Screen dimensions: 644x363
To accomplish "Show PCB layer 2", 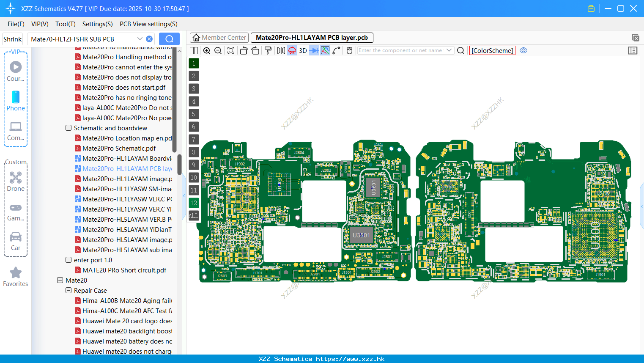I will click(x=194, y=76).
